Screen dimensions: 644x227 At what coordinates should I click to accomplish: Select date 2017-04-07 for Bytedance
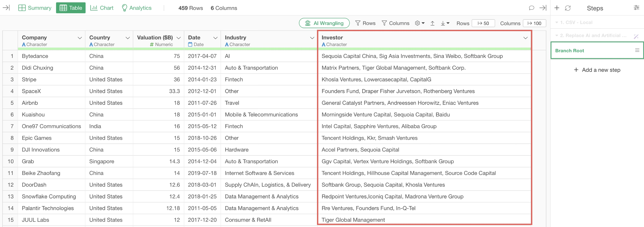202,56
